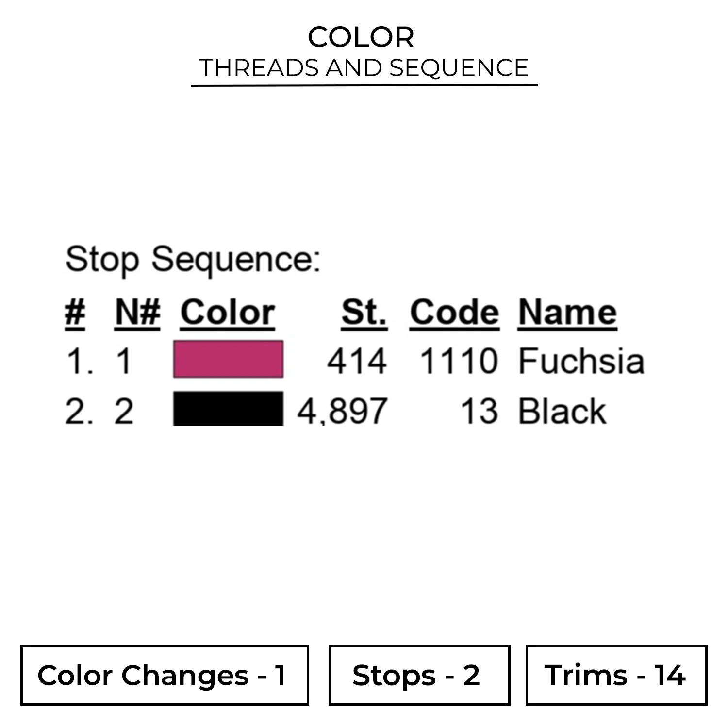Select the Fuchsia thread name
Image resolution: width=728 pixels, height=728 pixels.
[x=581, y=361]
